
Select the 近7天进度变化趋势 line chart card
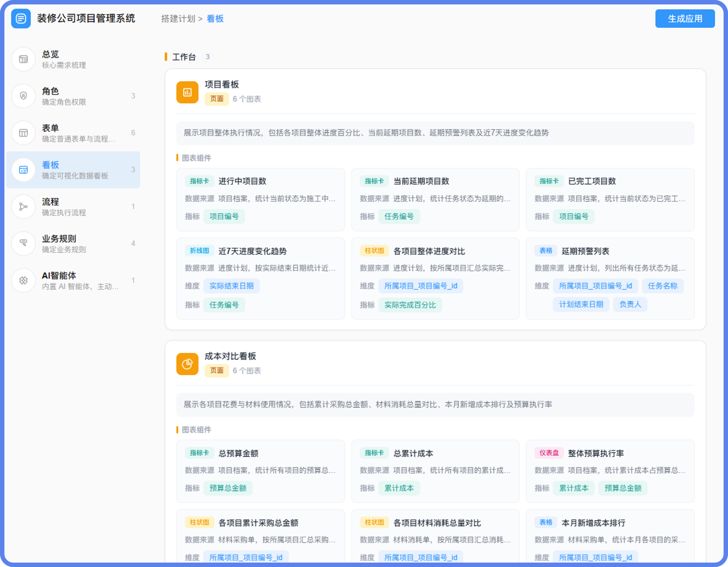[261, 278]
